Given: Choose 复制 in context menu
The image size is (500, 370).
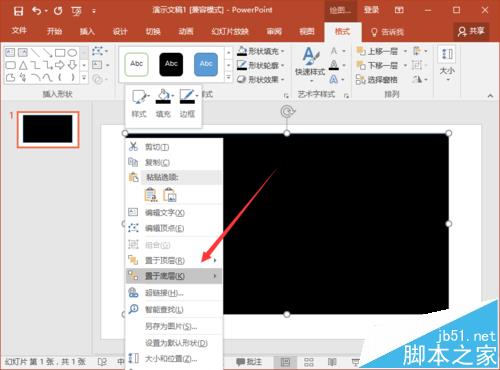Looking at the screenshot, I should (x=174, y=162).
